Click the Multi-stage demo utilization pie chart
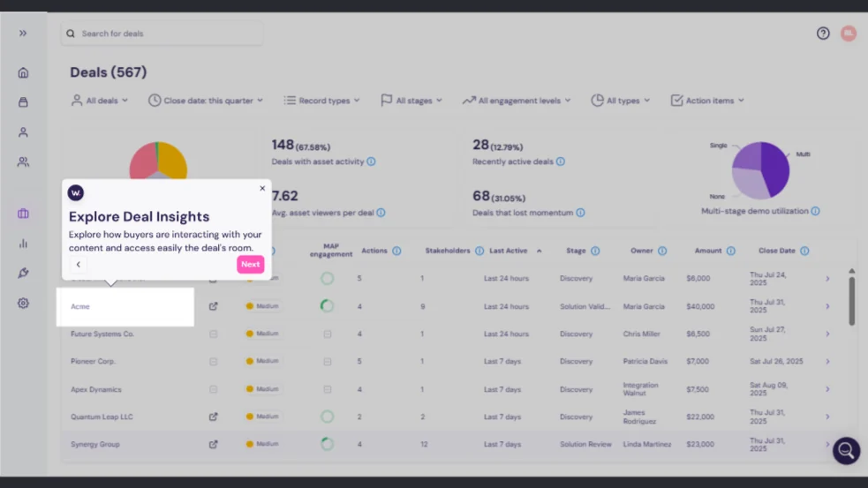Screen dimensions: 868x488 [x=760, y=170]
